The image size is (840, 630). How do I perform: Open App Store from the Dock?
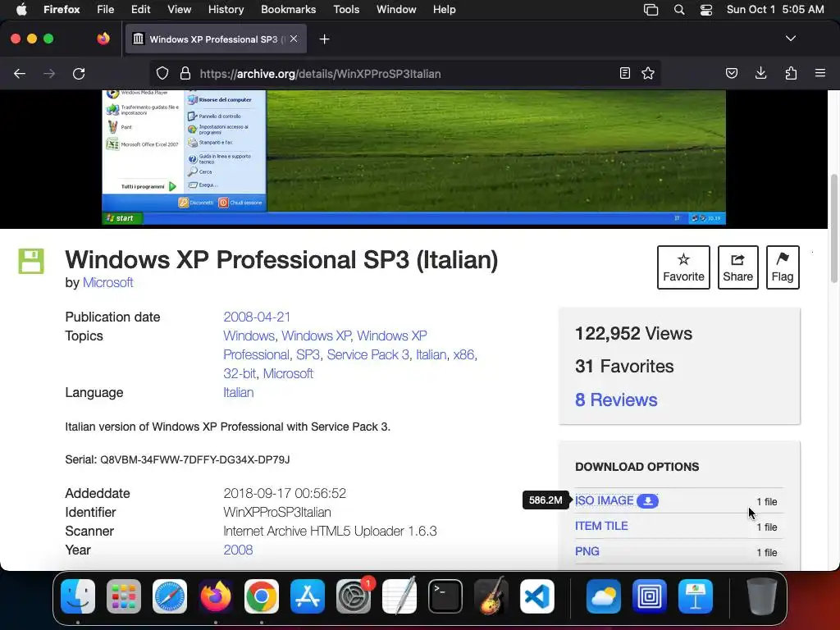[x=308, y=596]
